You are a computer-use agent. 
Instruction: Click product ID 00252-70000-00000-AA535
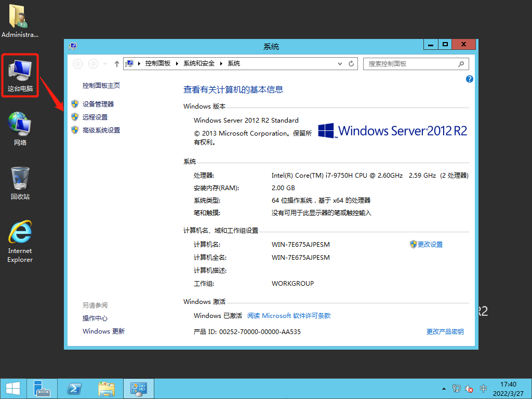pyautogui.click(x=260, y=332)
